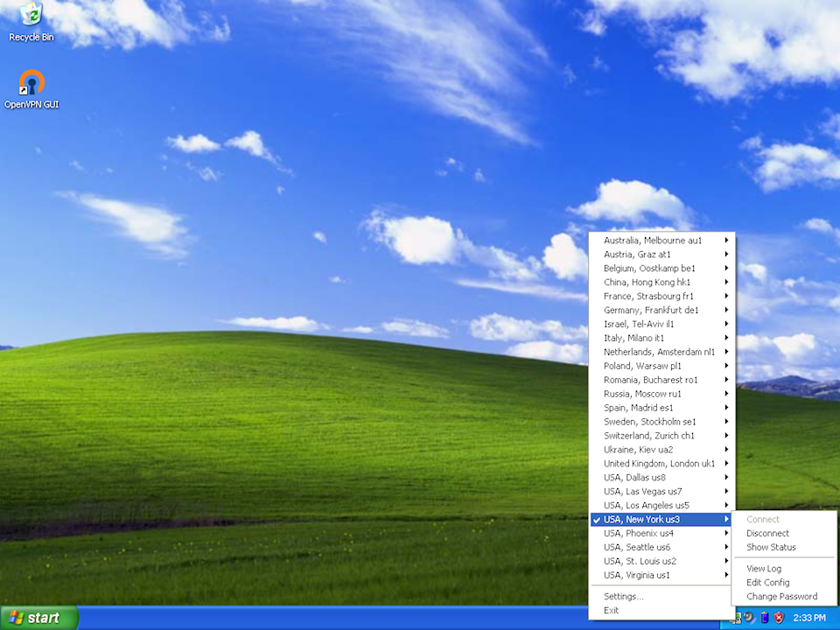Expand the Austria, Graz at1 submenu arrow
The width and height of the screenshot is (840, 630).
pyautogui.click(x=726, y=255)
